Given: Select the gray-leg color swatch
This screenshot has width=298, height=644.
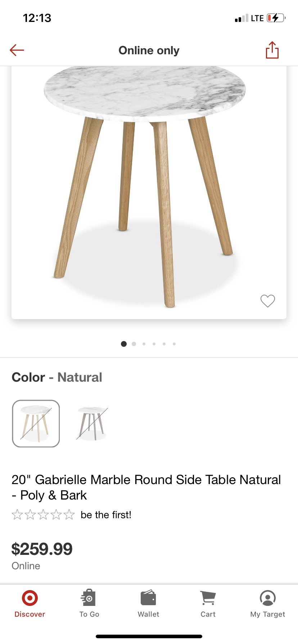Looking at the screenshot, I should (92, 423).
